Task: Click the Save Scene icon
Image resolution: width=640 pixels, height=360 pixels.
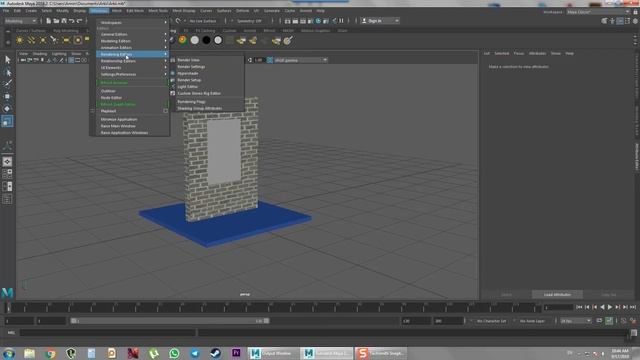Action: point(64,21)
